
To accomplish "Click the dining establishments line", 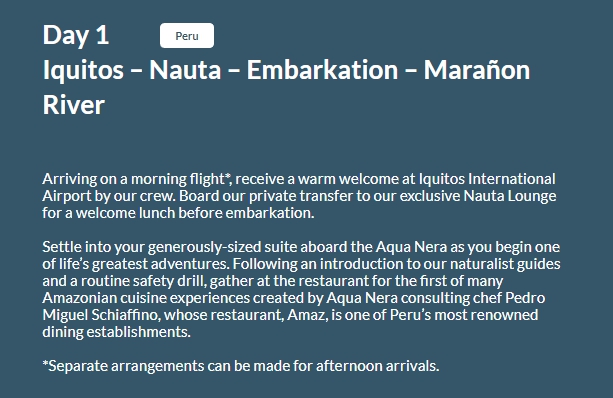I will [117, 332].
